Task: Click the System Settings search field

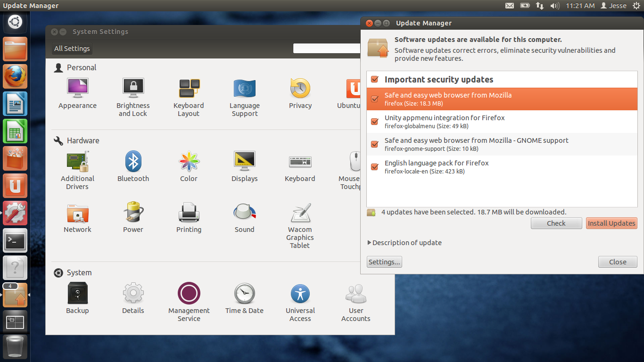Action: point(328,49)
